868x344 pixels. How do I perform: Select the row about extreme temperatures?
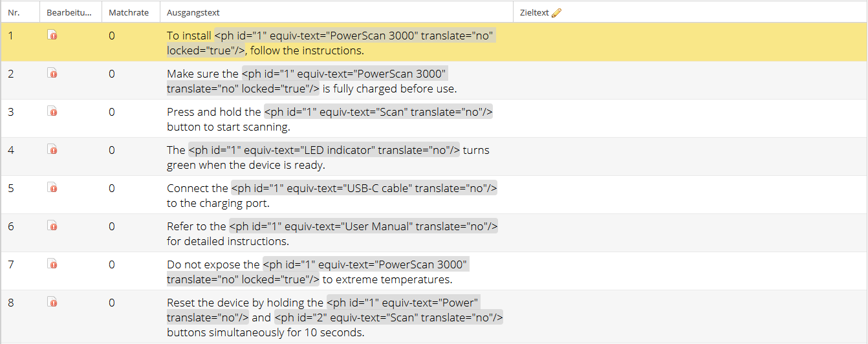click(x=434, y=271)
